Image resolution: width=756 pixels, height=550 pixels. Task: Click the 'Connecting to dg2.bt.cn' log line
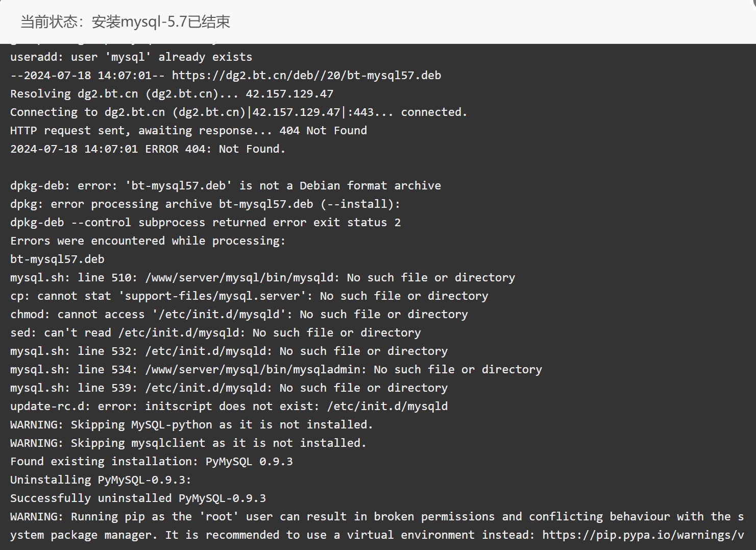[238, 112]
